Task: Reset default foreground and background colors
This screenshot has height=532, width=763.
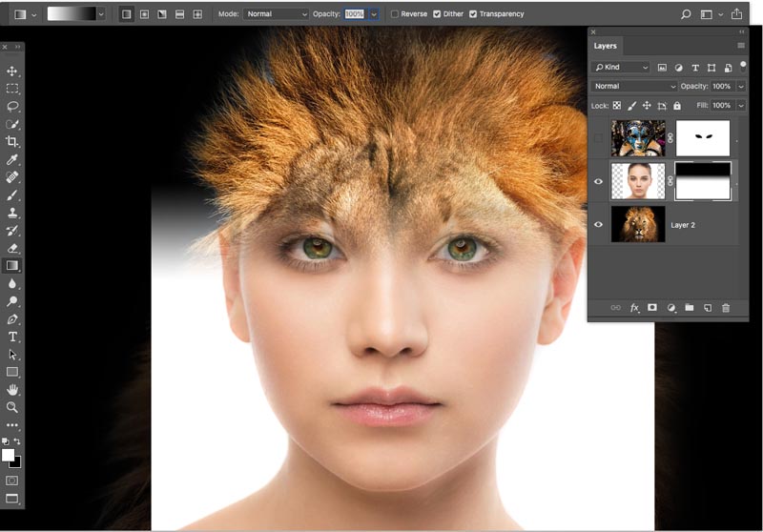Action: [x=6, y=441]
